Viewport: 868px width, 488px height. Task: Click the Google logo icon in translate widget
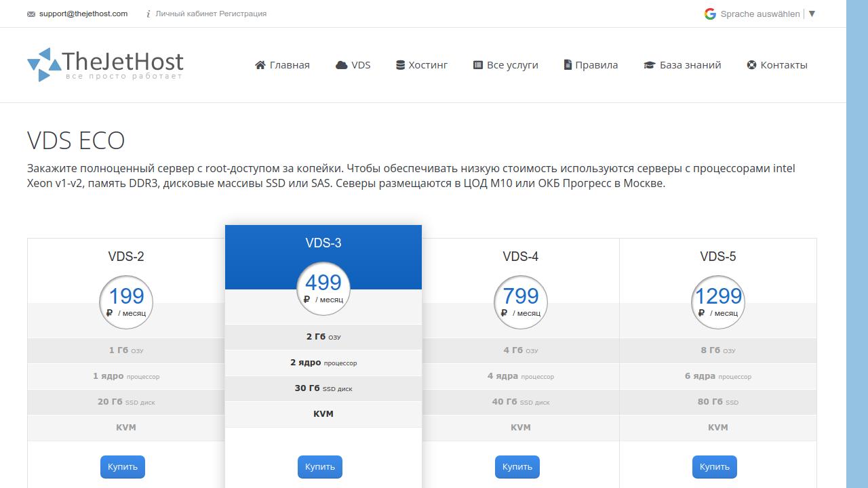(x=710, y=14)
